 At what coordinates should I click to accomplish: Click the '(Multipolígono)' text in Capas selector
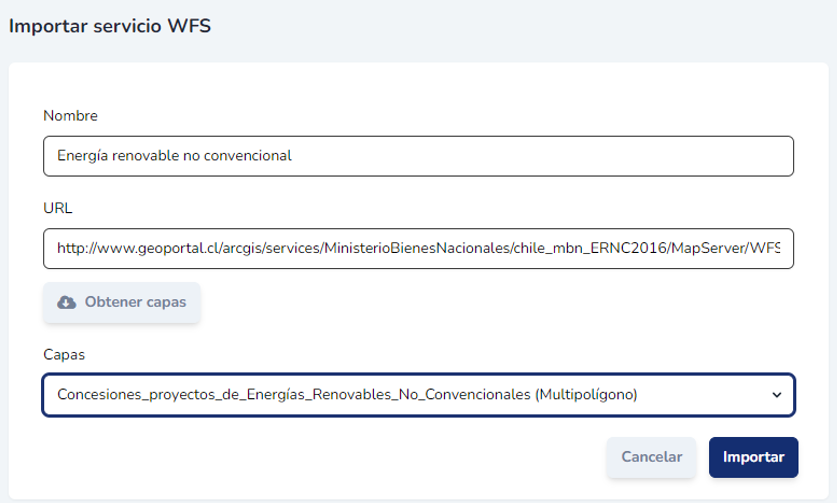pyautogui.click(x=587, y=395)
